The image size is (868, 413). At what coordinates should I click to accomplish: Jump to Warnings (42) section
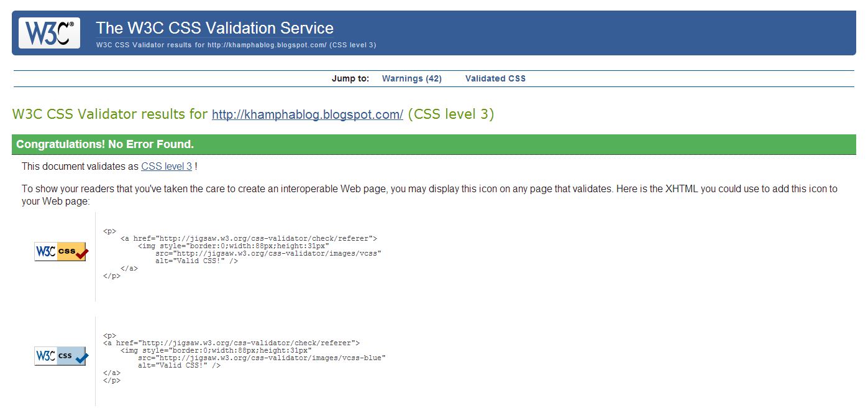pos(411,78)
